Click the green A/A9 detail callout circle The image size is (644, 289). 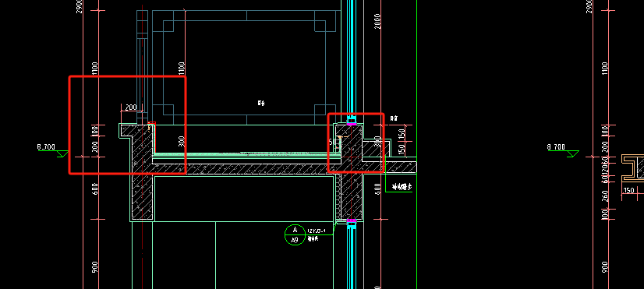[295, 234]
